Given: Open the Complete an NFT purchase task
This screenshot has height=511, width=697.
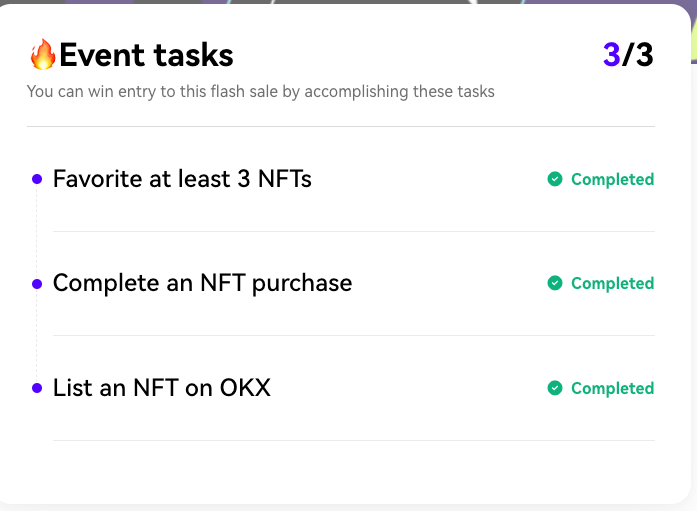Looking at the screenshot, I should pyautogui.click(x=202, y=283).
